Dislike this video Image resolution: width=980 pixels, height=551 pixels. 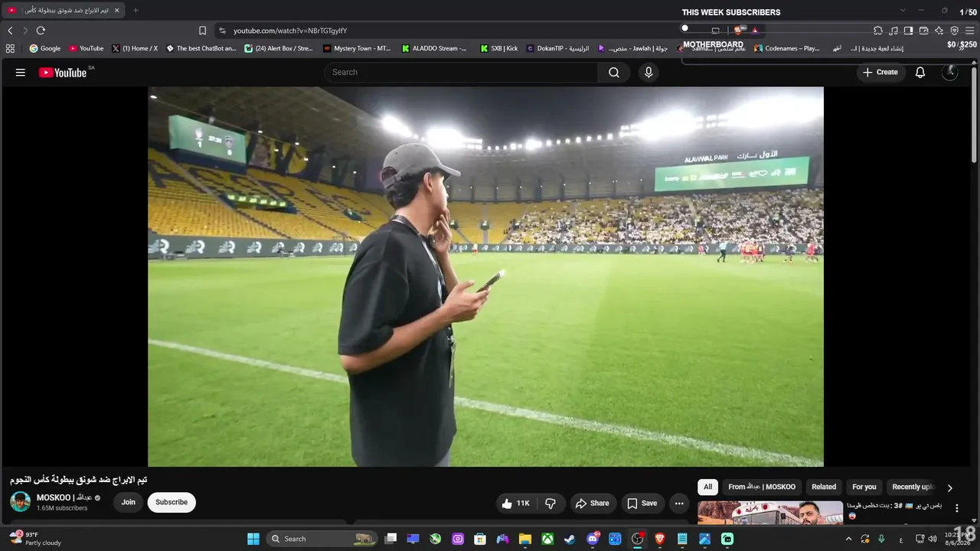(x=550, y=503)
